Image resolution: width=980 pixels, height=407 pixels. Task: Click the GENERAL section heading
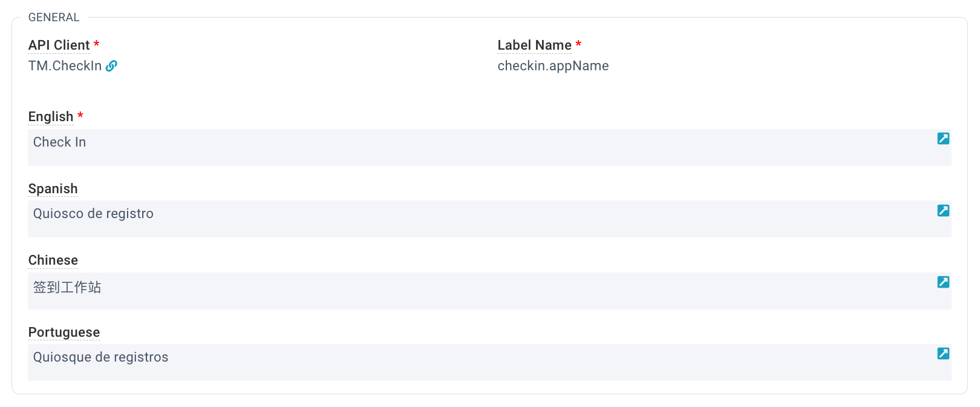click(54, 18)
